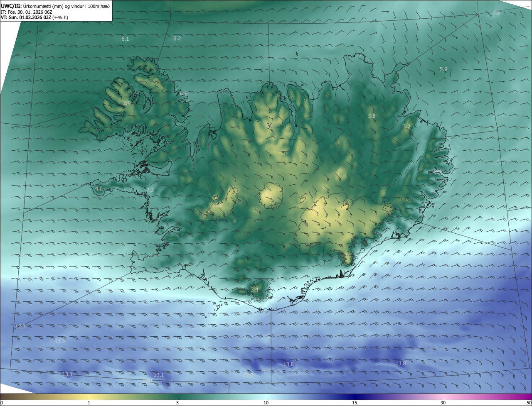Click the 10 tick on the color scale
The height and width of the screenshot is (406, 532).
266,403
